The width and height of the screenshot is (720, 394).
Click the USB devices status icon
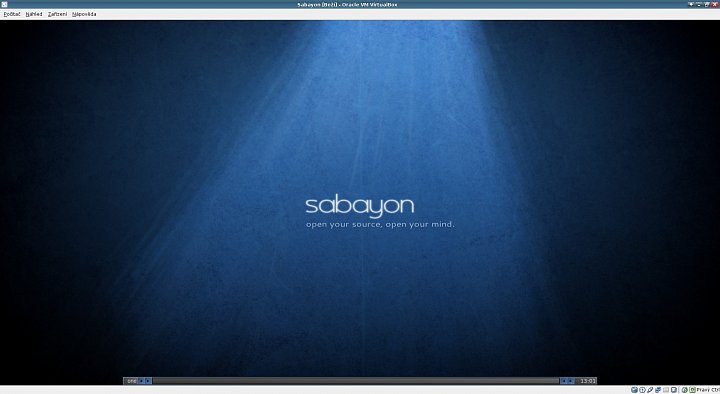tap(650, 390)
